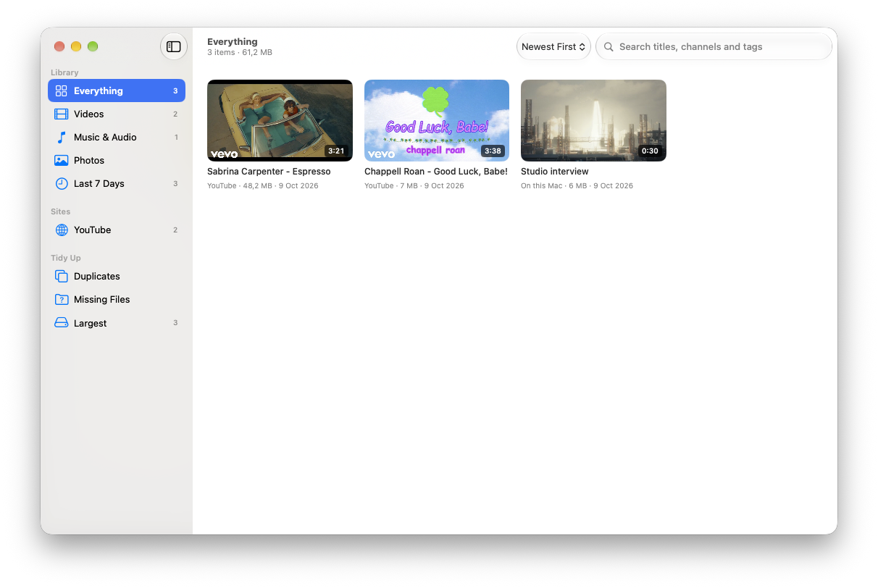Select the Everything library label
The image size is (878, 588).
[99, 91]
